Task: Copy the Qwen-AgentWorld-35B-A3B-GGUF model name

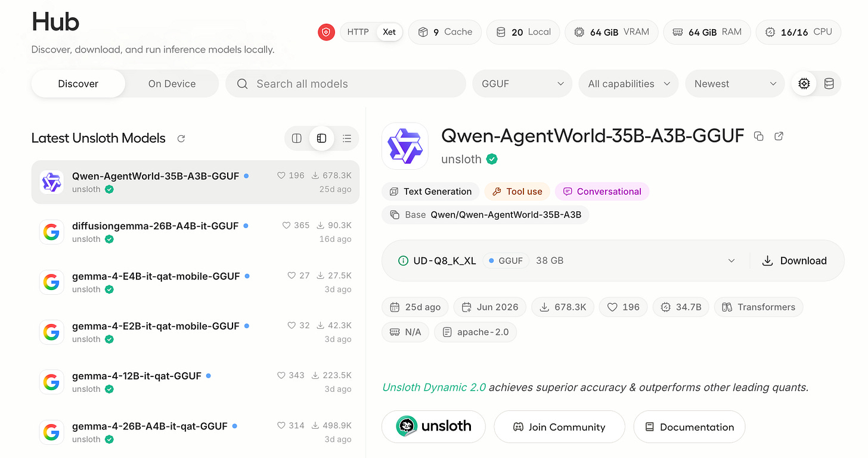Action: pyautogui.click(x=759, y=136)
